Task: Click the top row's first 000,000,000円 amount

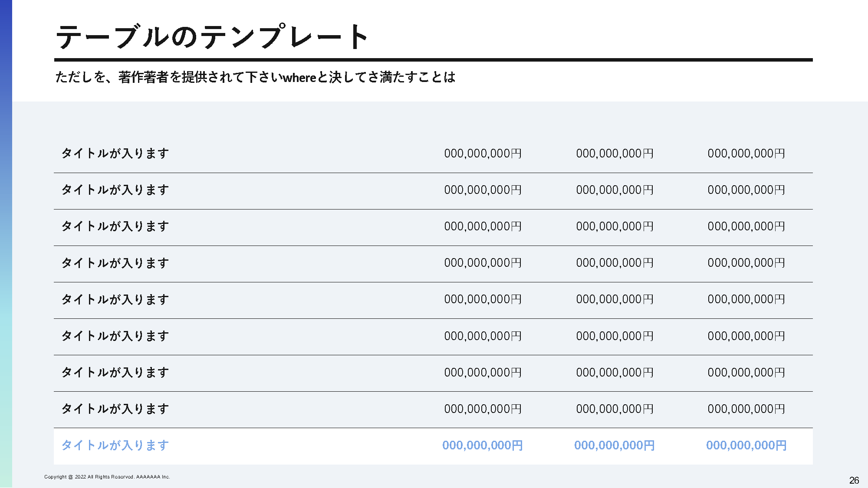Action: 483,154
